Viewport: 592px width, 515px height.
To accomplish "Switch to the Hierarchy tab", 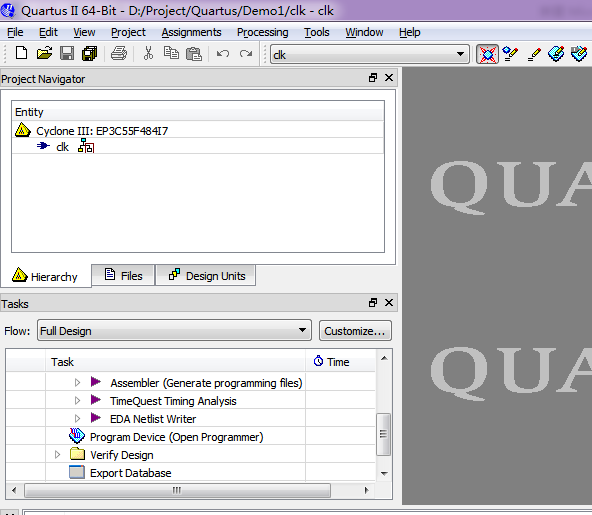I will 46,276.
